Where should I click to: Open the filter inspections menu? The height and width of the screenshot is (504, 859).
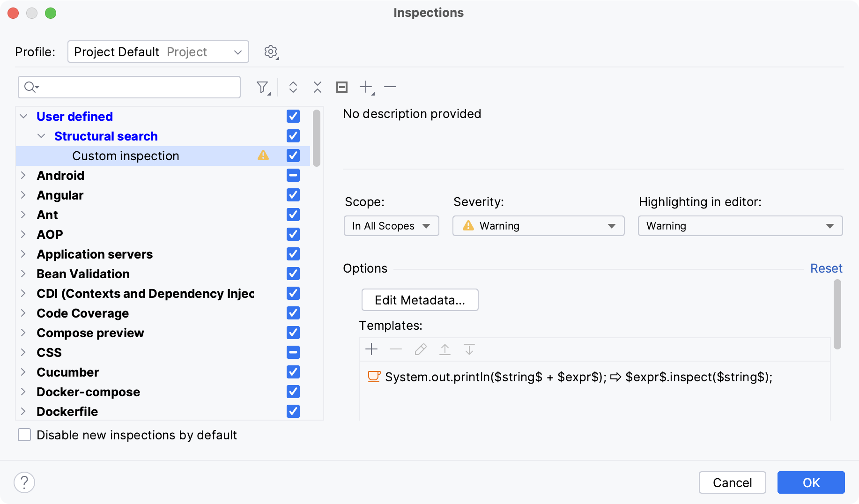point(263,87)
